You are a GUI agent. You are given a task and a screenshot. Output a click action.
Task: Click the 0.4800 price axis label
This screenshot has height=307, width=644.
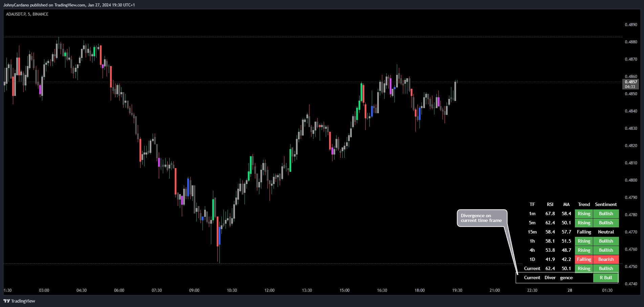point(631,180)
